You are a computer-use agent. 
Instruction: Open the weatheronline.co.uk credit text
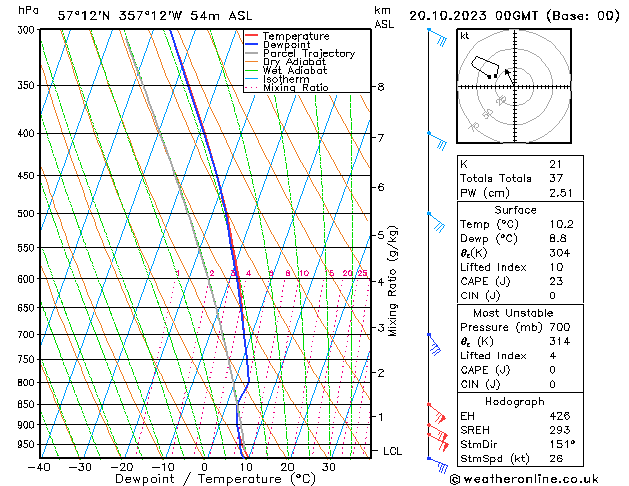[x=524, y=479]
